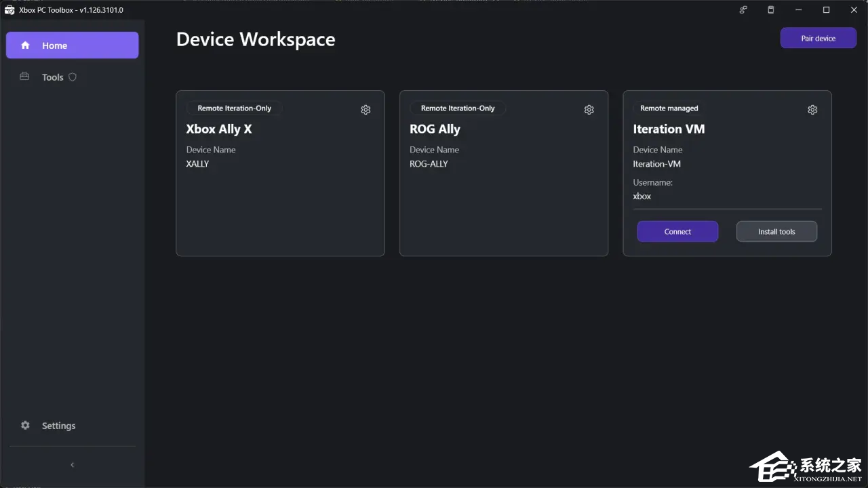
Task: Close the Xbox PC Toolbox window
Action: tap(854, 10)
